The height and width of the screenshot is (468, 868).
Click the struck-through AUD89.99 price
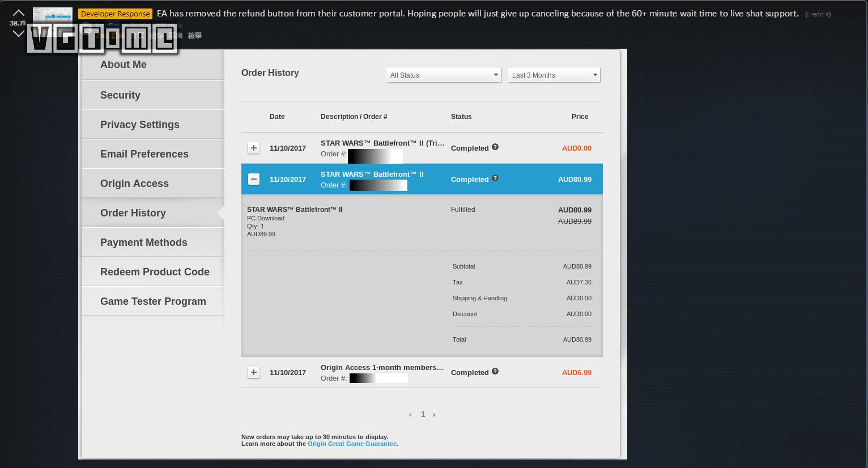[x=575, y=222]
